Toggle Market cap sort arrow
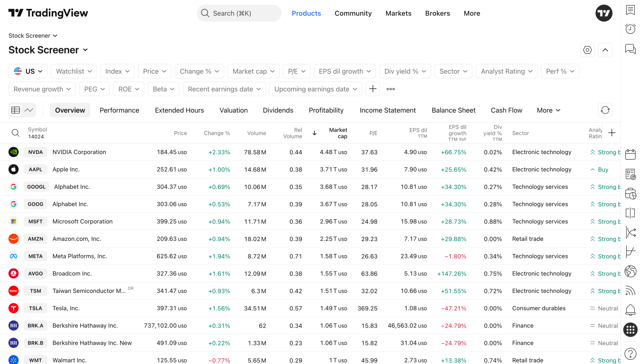Viewport: 640px width, 364px height. (x=314, y=133)
